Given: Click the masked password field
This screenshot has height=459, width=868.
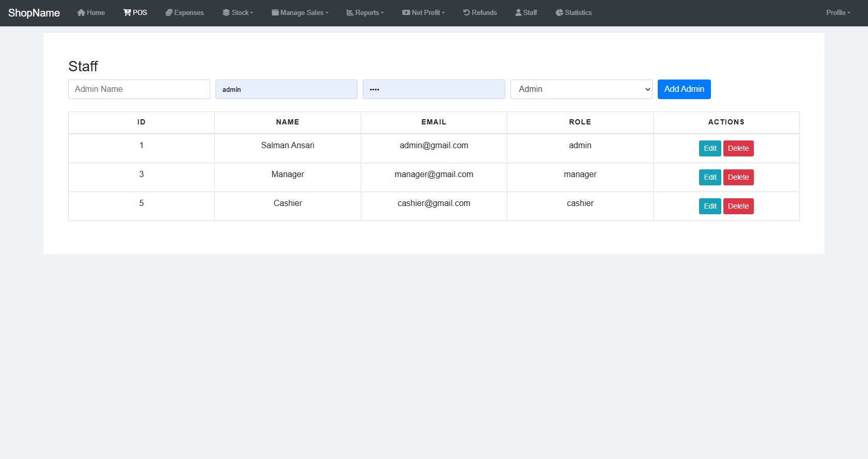Looking at the screenshot, I should (434, 89).
